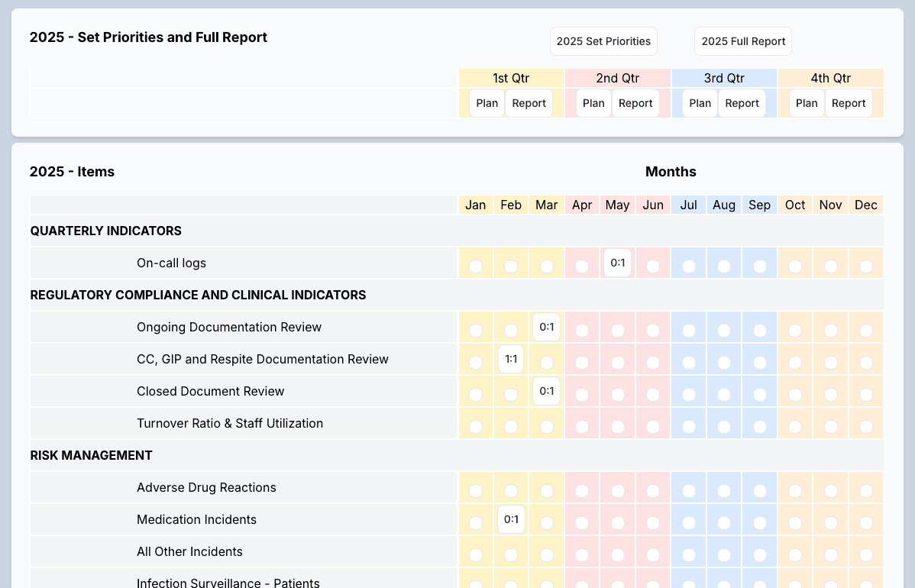915x588 pixels.
Task: Click the Jan month header
Action: click(x=476, y=205)
